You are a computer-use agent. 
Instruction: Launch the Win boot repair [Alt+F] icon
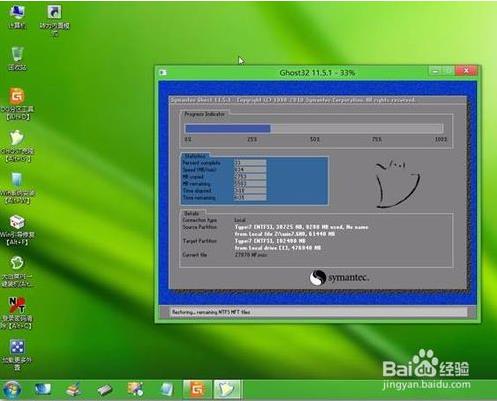pos(17,230)
